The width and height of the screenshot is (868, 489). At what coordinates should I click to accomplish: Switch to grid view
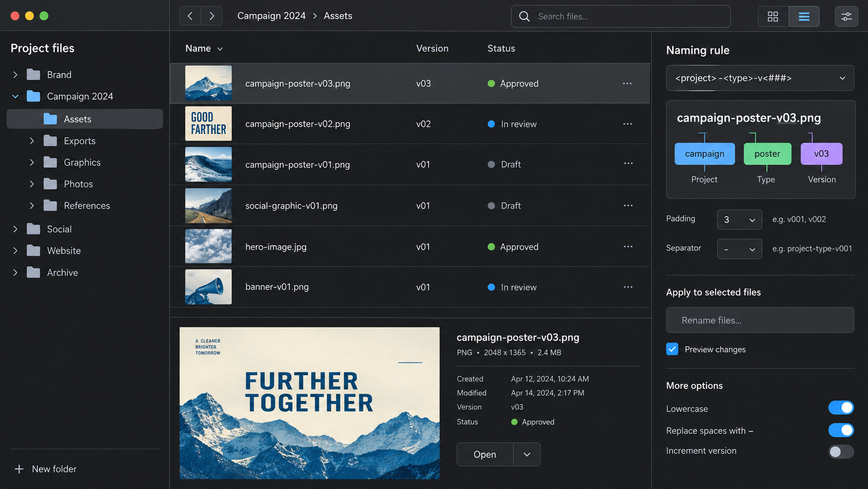pos(773,17)
